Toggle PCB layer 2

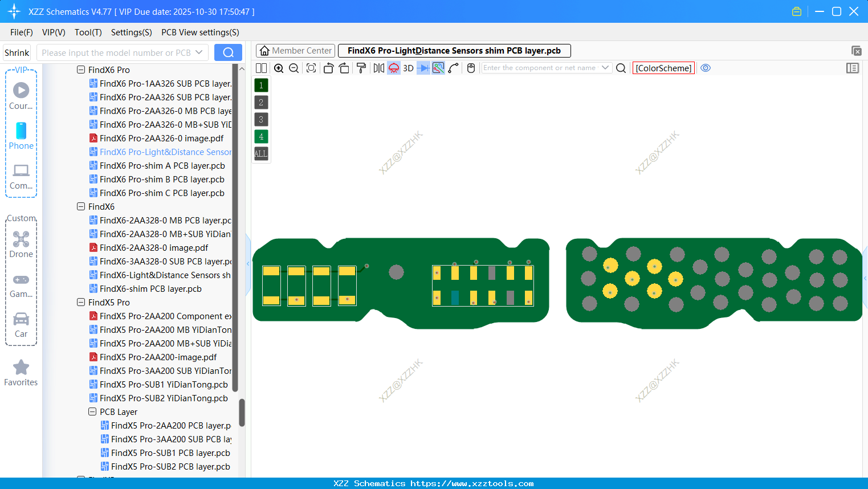coord(261,103)
